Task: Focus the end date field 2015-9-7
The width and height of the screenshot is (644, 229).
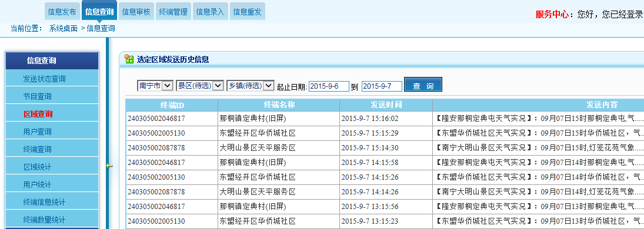Action: [382, 86]
